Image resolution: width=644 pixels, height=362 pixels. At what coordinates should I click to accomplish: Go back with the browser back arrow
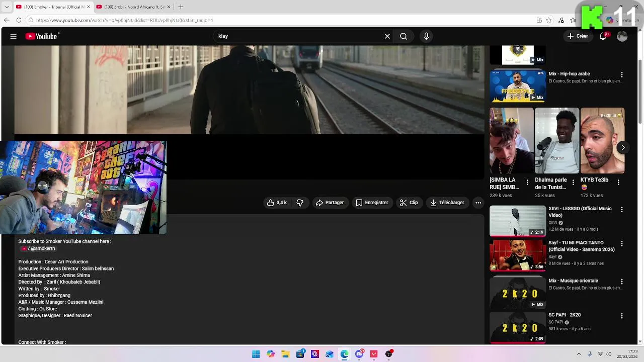click(7, 20)
